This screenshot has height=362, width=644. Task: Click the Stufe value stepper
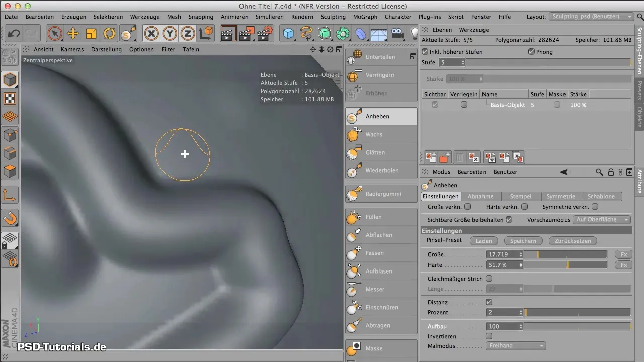click(463, 63)
